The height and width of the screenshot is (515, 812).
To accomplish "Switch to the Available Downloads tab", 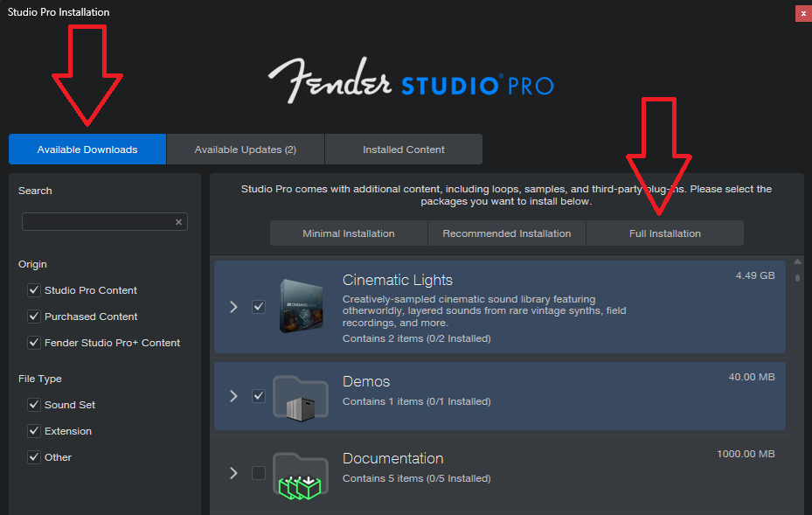I will click(x=87, y=150).
